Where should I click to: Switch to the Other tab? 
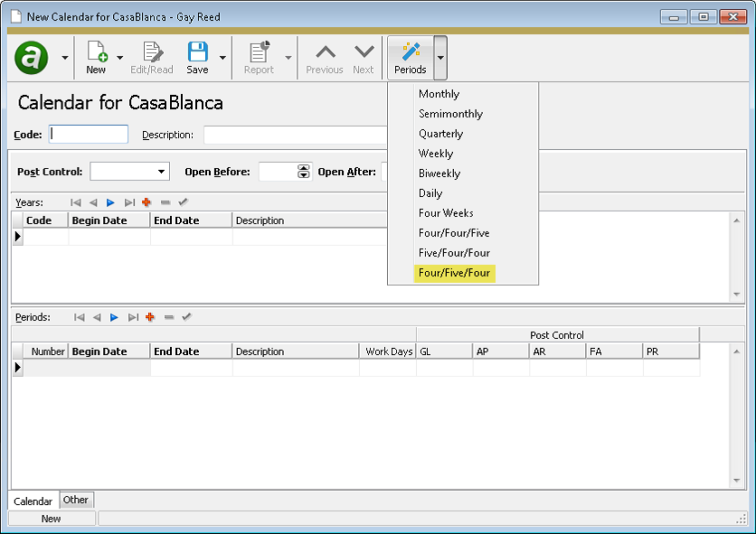pyautogui.click(x=76, y=500)
